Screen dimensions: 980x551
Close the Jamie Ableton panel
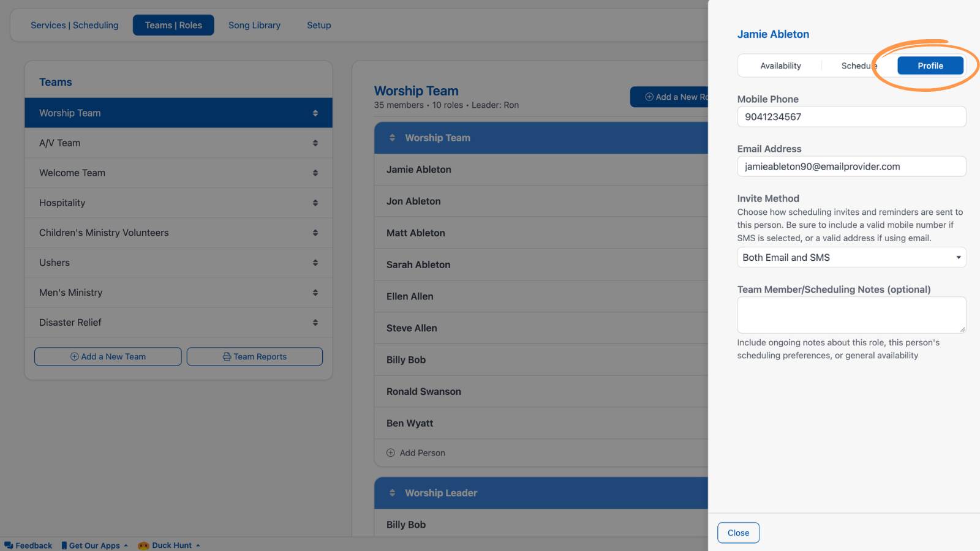[738, 533]
